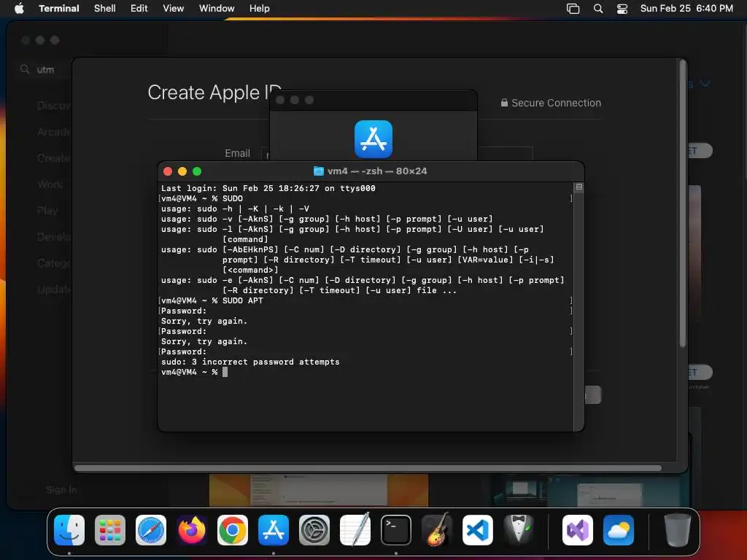Click the Stage Manager menu bar icon
This screenshot has width=747, height=560.
coord(573,8)
